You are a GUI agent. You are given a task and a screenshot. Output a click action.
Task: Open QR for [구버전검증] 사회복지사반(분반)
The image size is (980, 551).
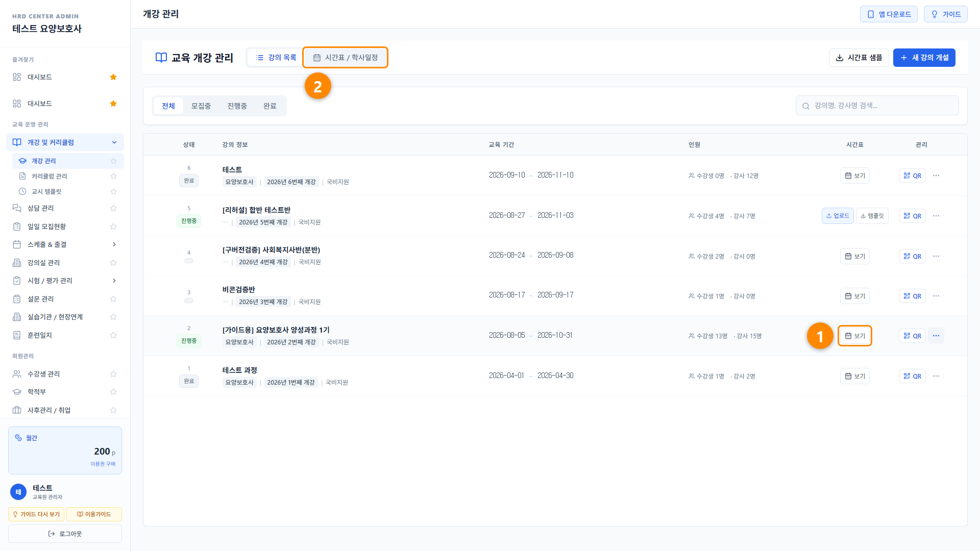(x=912, y=256)
